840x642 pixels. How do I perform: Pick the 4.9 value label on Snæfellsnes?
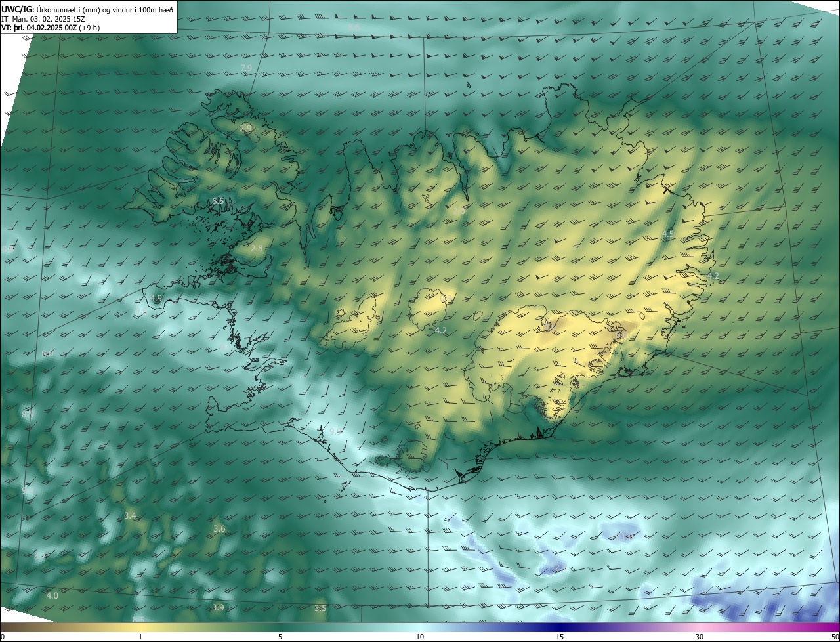[156, 299]
